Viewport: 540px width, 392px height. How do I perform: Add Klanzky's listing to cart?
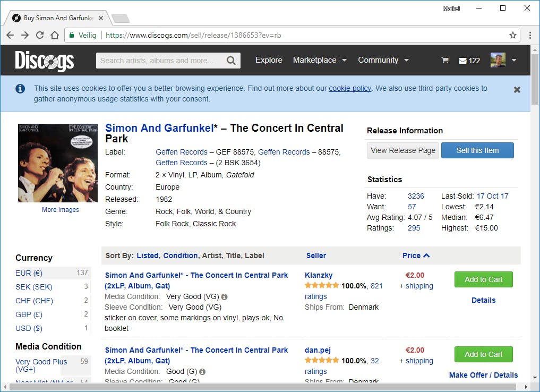point(483,279)
